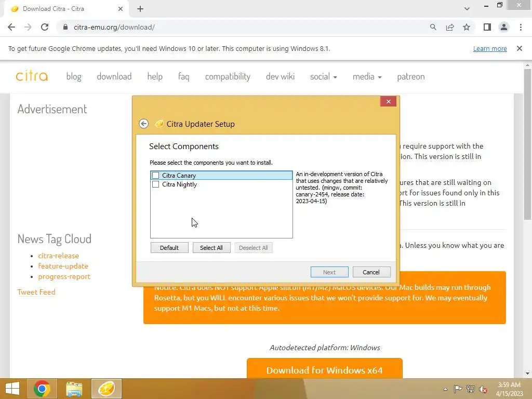Image resolution: width=532 pixels, height=399 pixels.
Task: Click Chrome's forward navigation arrow
Action: click(28, 27)
